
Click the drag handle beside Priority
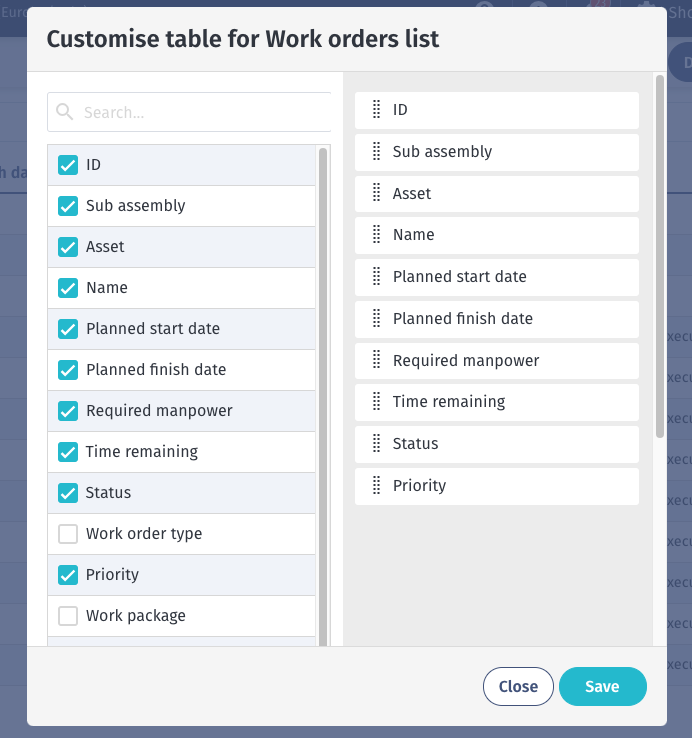click(x=376, y=485)
